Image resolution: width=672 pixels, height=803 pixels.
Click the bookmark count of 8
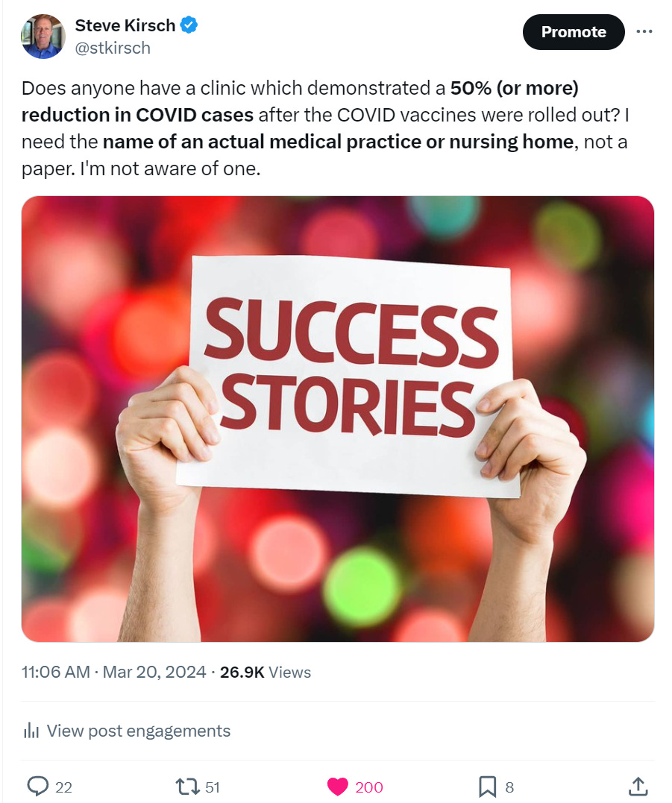(509, 787)
